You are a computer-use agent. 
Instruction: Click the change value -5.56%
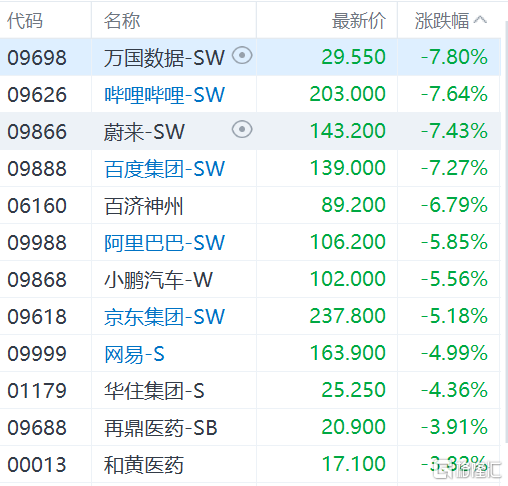pyautogui.click(x=454, y=279)
